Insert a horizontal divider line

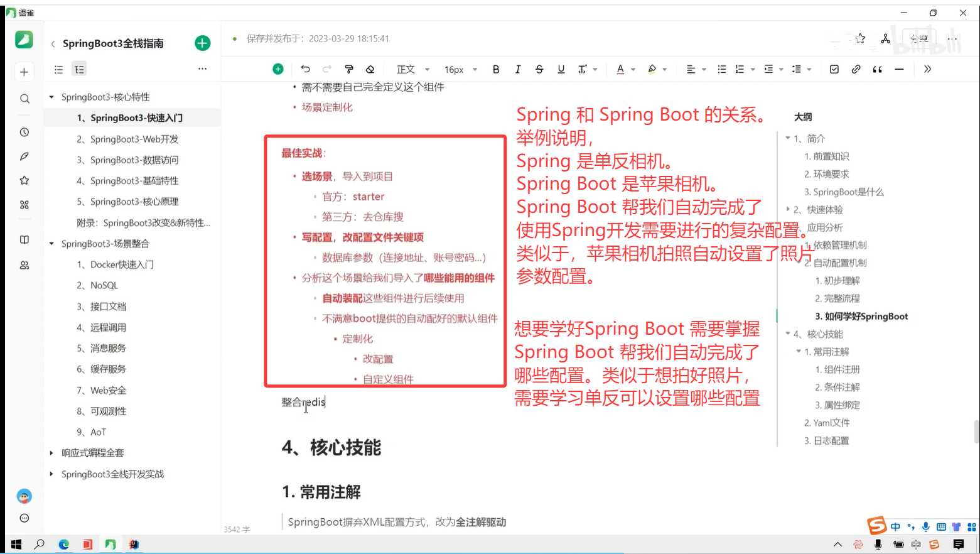tap(899, 69)
